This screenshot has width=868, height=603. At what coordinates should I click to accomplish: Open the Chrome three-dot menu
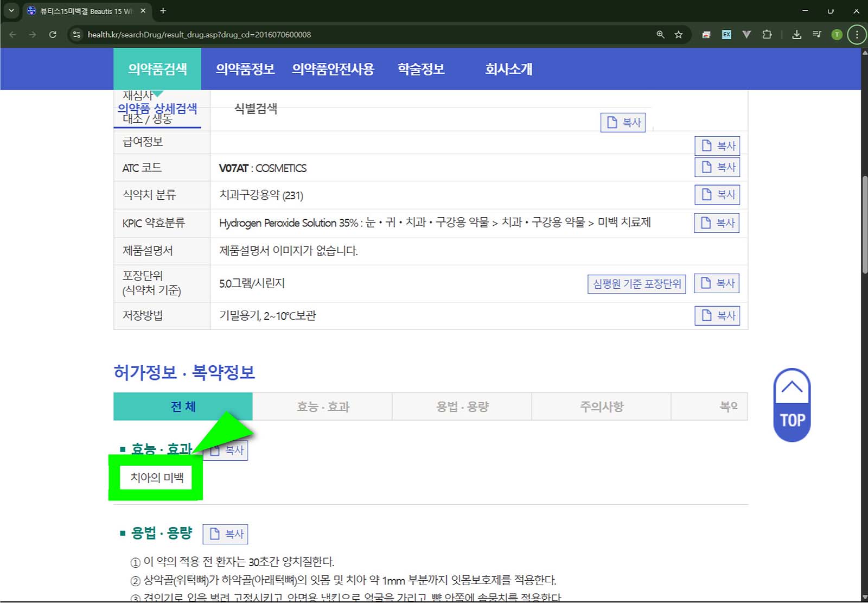coord(857,34)
